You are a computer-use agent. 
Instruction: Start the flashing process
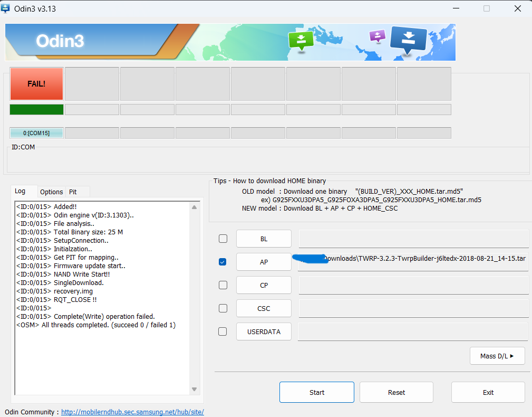(317, 392)
